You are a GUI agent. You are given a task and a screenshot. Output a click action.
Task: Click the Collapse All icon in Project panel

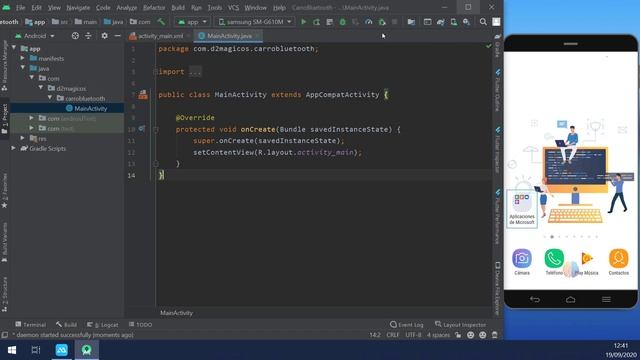coord(88,36)
